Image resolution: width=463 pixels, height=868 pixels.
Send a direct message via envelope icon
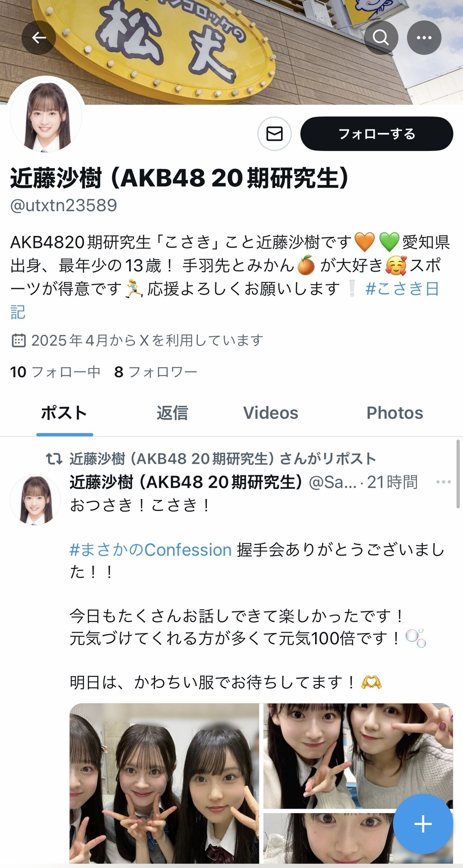pos(275,134)
